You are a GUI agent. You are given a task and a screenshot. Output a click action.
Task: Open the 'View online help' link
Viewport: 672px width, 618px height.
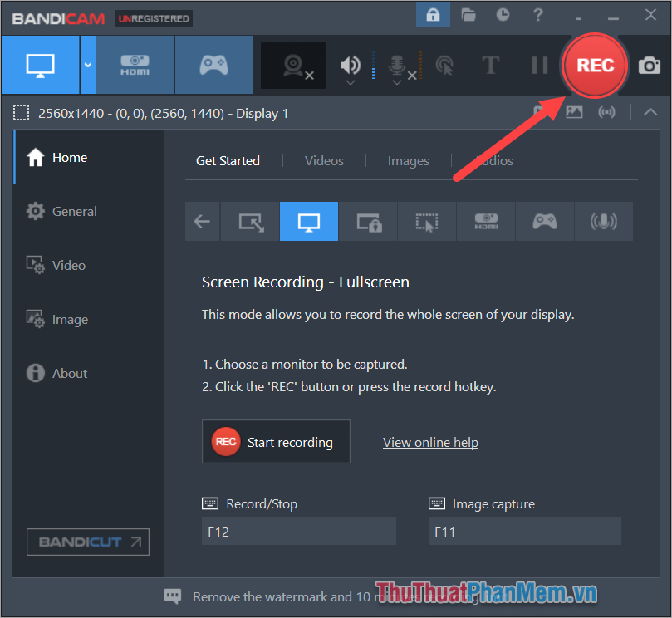[430, 442]
